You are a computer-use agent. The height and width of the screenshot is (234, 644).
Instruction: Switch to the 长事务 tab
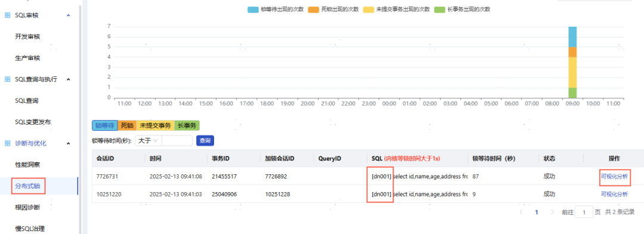click(187, 125)
